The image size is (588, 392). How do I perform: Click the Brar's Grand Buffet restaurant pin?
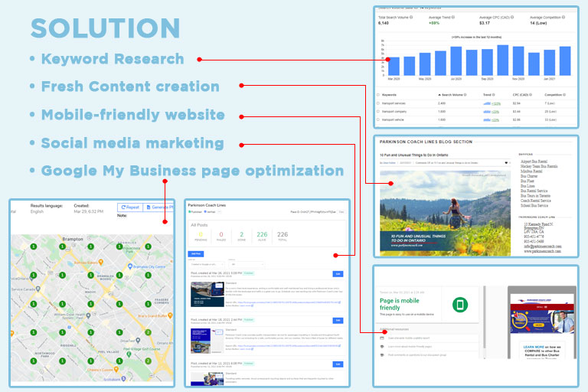point(170,316)
